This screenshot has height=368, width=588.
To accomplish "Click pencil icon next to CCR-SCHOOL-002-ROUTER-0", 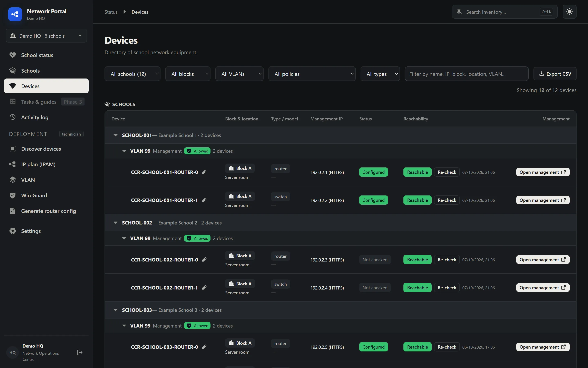I will pos(204,259).
